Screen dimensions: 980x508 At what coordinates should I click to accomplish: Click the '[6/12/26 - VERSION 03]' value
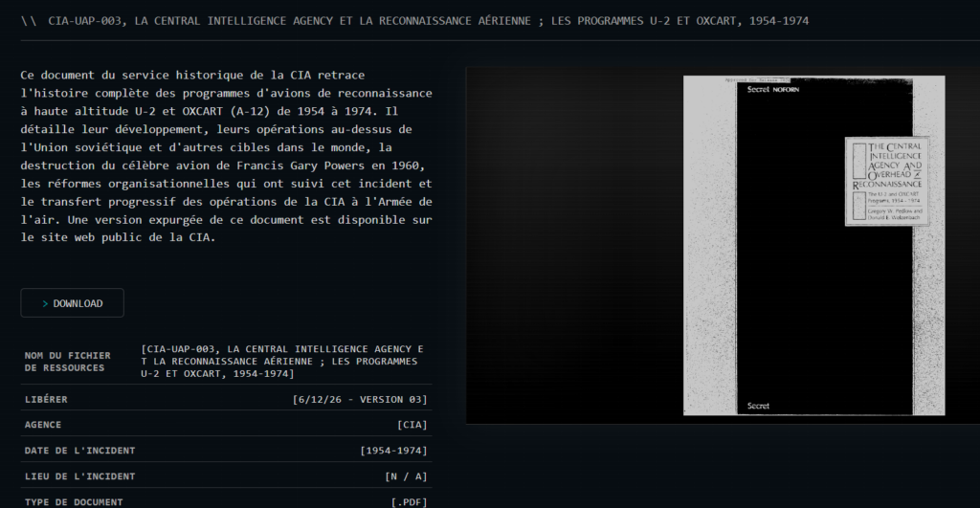[360, 399]
